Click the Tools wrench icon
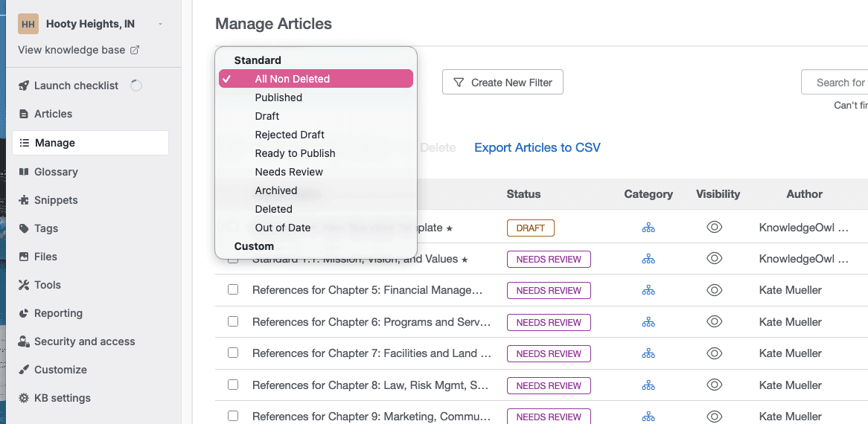Image resolution: width=868 pixels, height=424 pixels. (x=24, y=285)
